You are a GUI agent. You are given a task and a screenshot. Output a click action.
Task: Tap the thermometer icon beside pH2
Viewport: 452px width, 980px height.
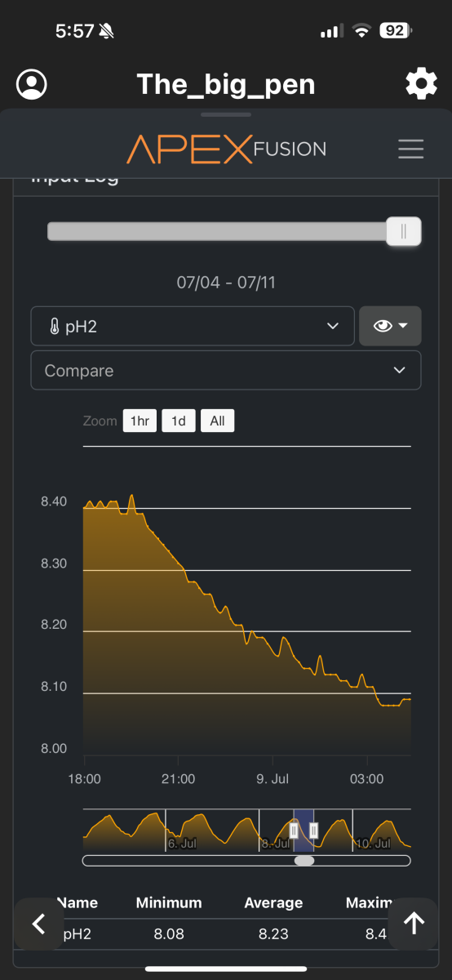click(55, 327)
